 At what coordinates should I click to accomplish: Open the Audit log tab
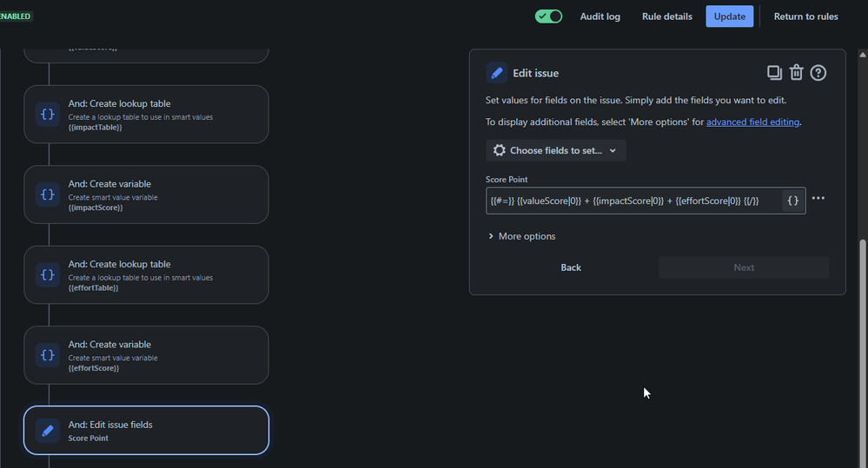point(600,16)
